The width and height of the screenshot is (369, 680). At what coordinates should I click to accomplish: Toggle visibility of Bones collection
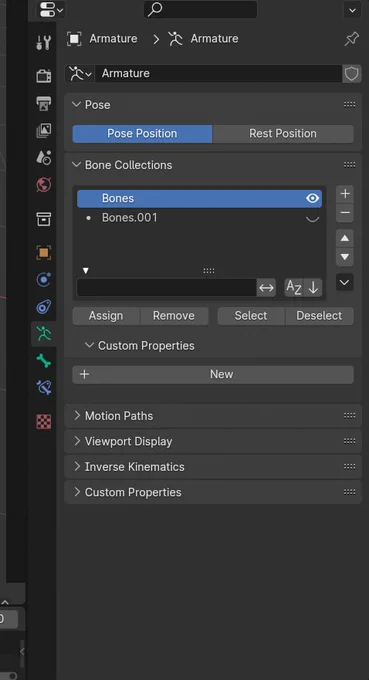tap(313, 199)
